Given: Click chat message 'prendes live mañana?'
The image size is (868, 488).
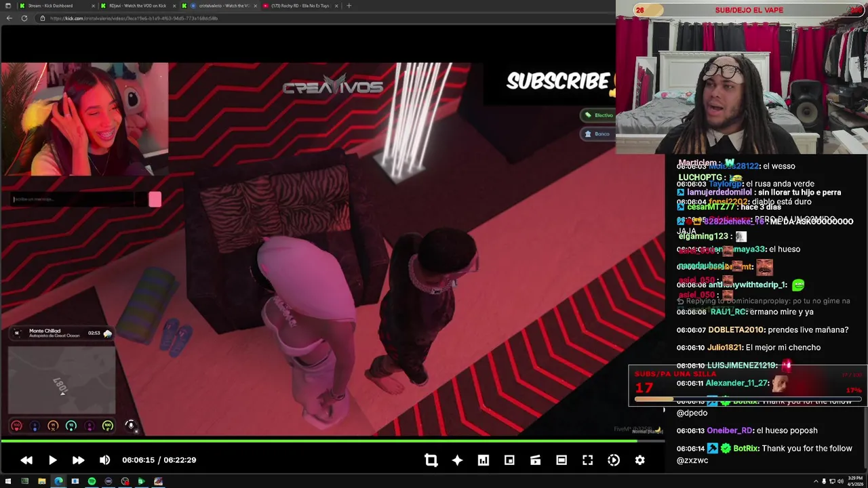Looking at the screenshot, I should tap(808, 330).
